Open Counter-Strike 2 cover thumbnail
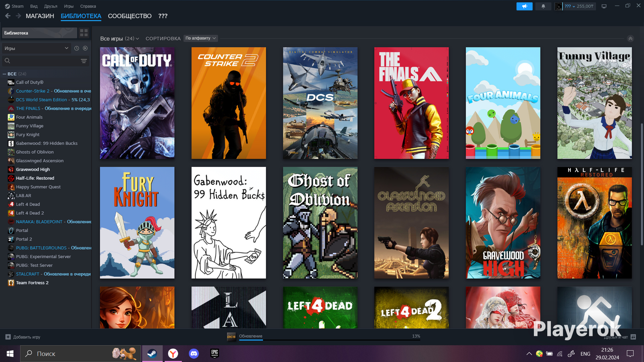 pos(229,103)
